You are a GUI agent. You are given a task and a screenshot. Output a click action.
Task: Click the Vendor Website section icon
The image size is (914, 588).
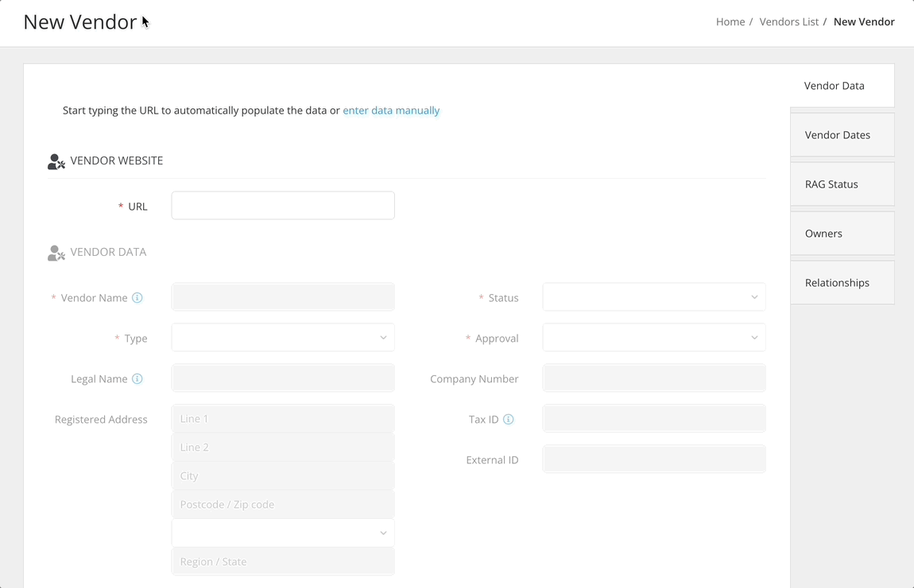[56, 161]
